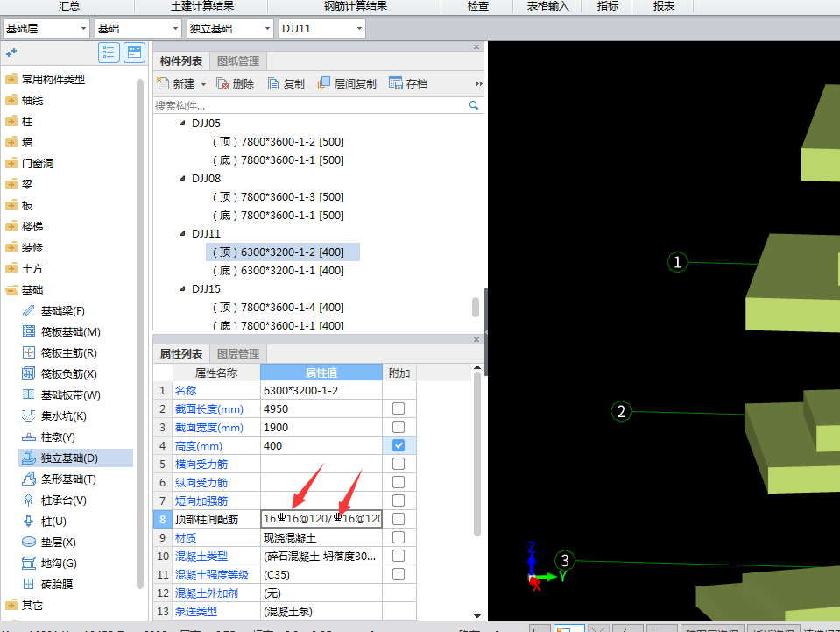Switch to the 图纸管理 tab
Screen dimensions: 840x632
238,61
